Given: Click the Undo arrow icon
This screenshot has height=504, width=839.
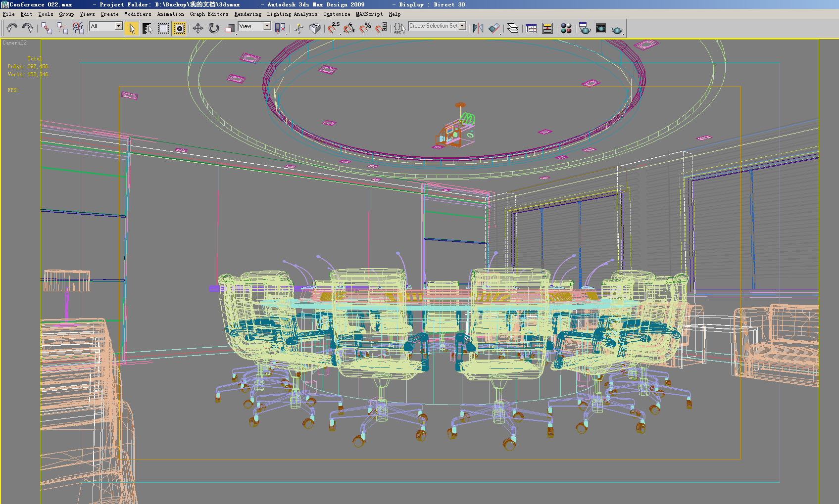Looking at the screenshot, I should click(x=12, y=28).
